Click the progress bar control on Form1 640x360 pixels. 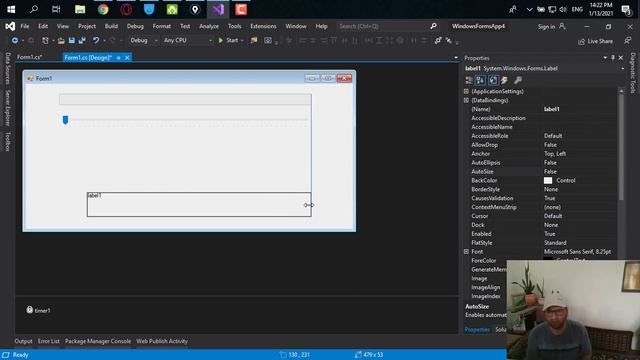(x=185, y=99)
